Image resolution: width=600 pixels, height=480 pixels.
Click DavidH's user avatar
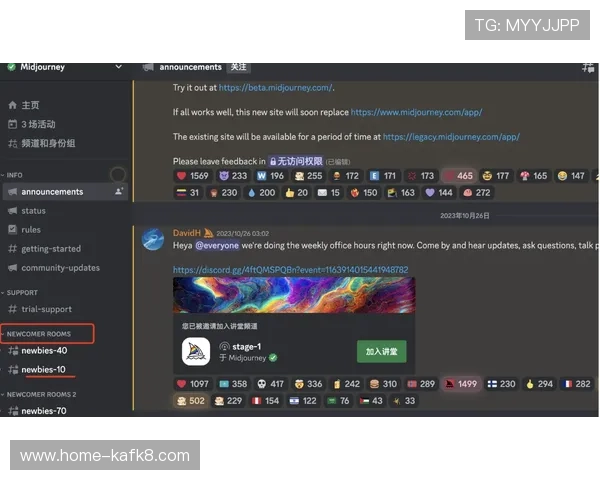point(153,239)
